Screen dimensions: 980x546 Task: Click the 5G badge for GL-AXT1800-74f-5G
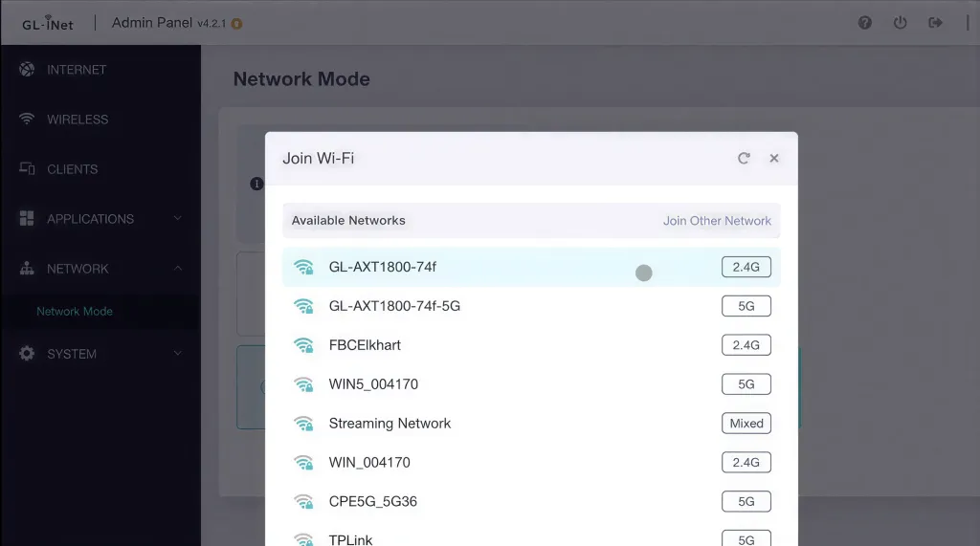tap(746, 306)
